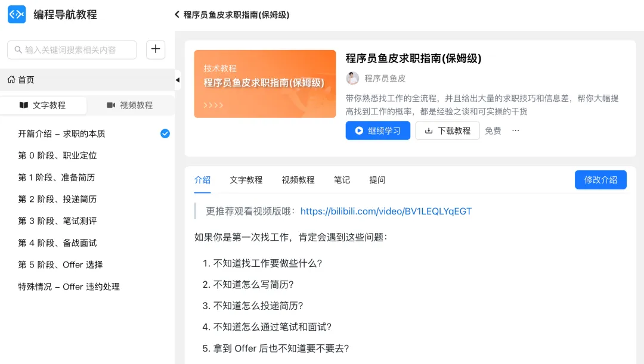Open the three-dot more options menu
644x364 pixels.
point(515,130)
